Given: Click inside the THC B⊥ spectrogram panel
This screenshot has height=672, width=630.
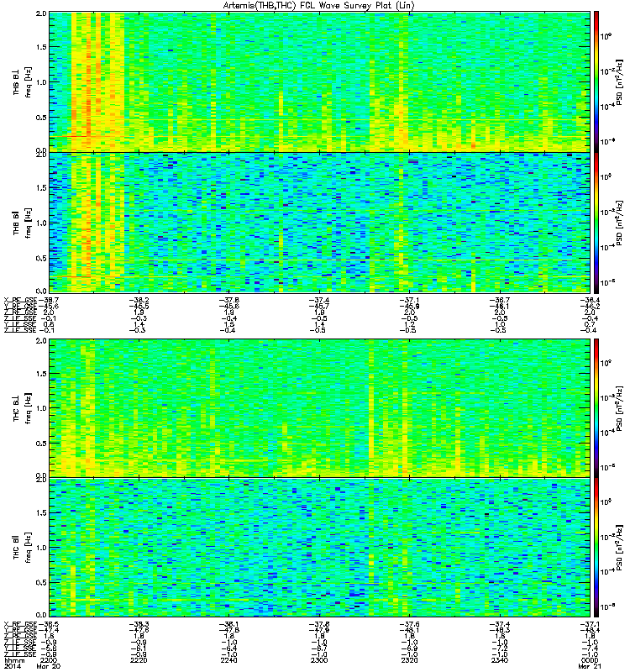Looking at the screenshot, I should click(319, 408).
